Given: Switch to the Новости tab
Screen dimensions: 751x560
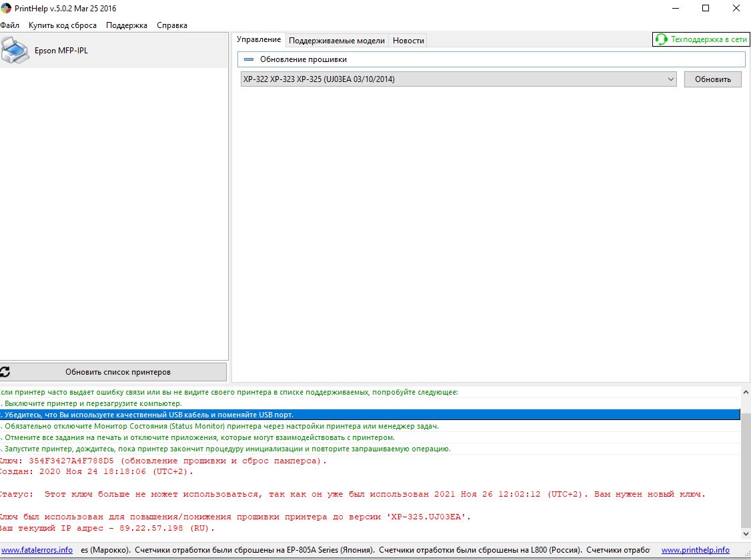Looking at the screenshot, I should tap(408, 41).
